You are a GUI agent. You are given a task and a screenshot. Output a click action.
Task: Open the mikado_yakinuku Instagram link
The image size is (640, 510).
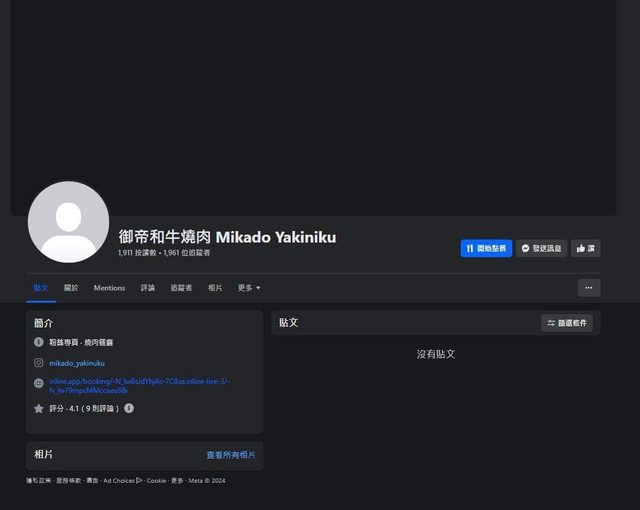click(77, 363)
